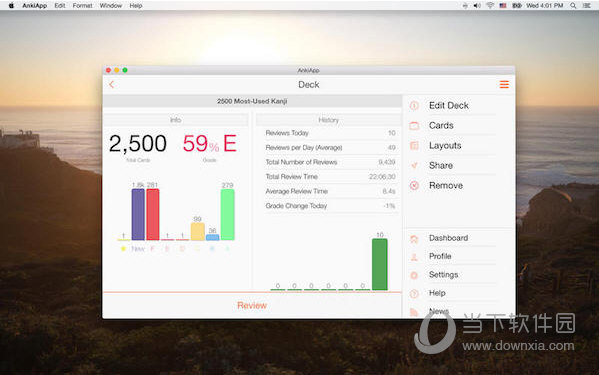
Task: Click the Share icon in the sidebar
Action: coord(414,165)
